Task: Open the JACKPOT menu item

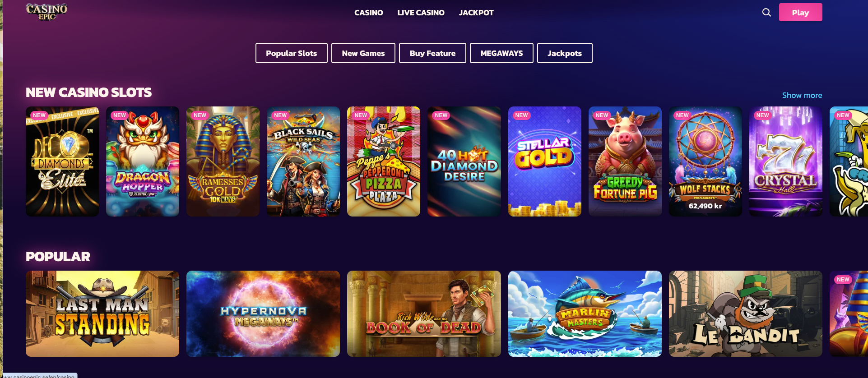Action: [x=476, y=13]
